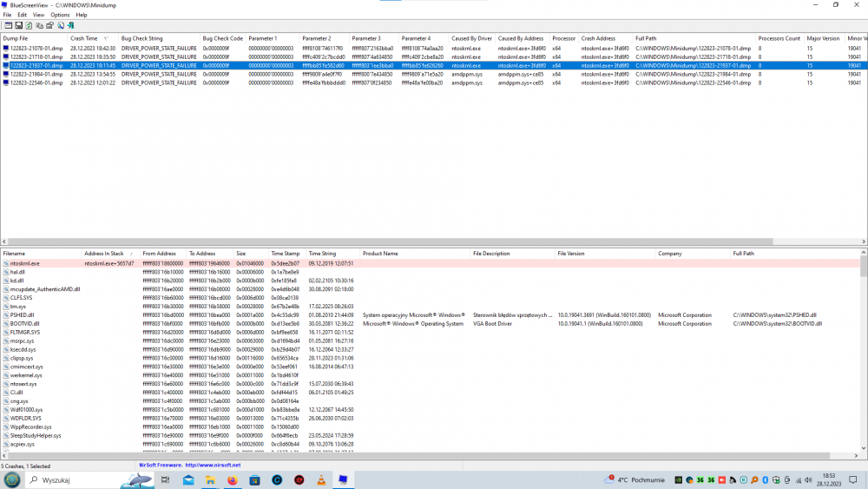Screen dimensions: 868x489
Task: Click the Copy Selected Items icon
Action: coord(38,25)
